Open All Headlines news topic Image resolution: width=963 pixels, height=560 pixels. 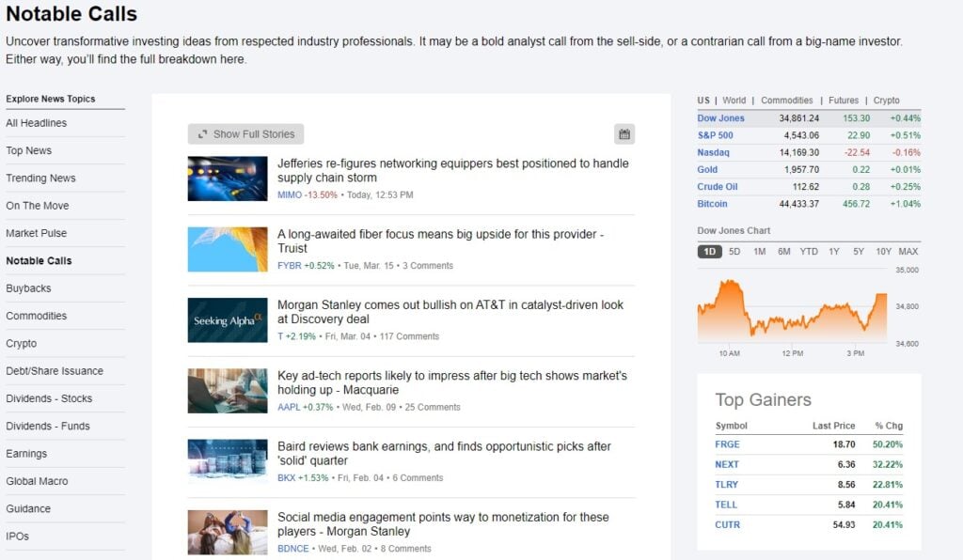point(37,123)
